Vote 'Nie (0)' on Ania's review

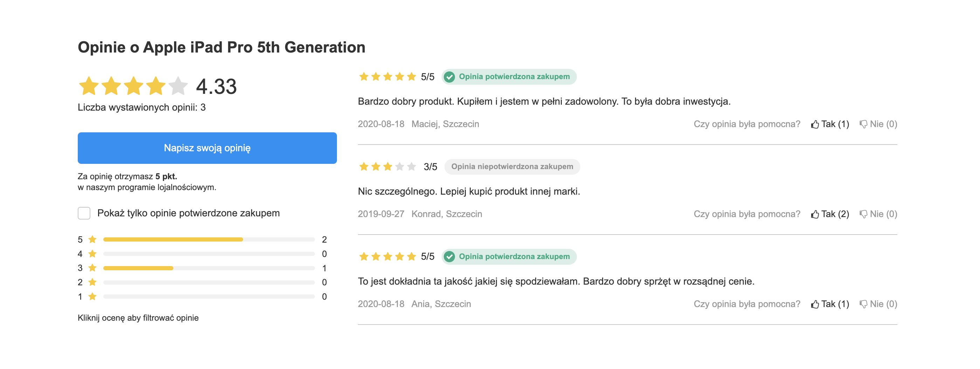[878, 304]
